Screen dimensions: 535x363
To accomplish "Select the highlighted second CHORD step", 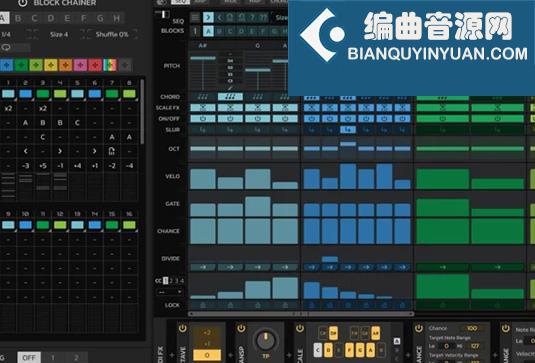I will click(x=230, y=97).
